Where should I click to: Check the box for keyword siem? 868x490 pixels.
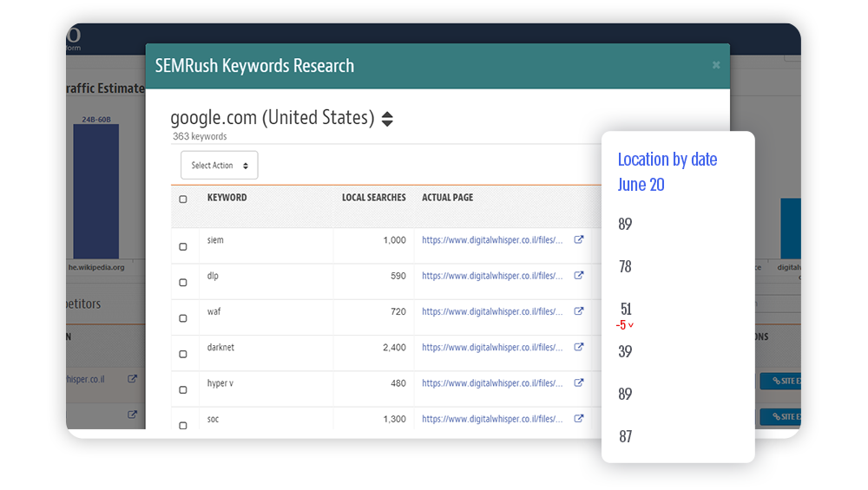click(x=183, y=246)
